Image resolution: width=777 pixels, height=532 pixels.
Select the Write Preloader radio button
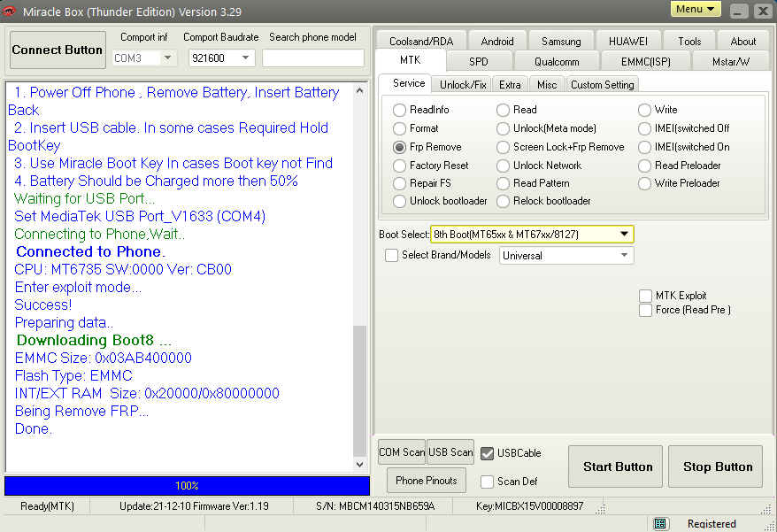644,183
